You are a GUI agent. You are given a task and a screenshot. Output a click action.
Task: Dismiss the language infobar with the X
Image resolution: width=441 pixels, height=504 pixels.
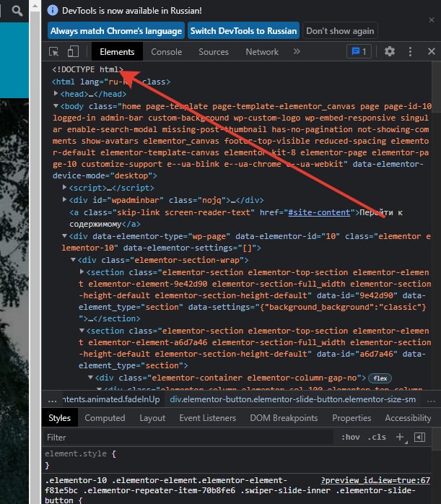point(432,20)
